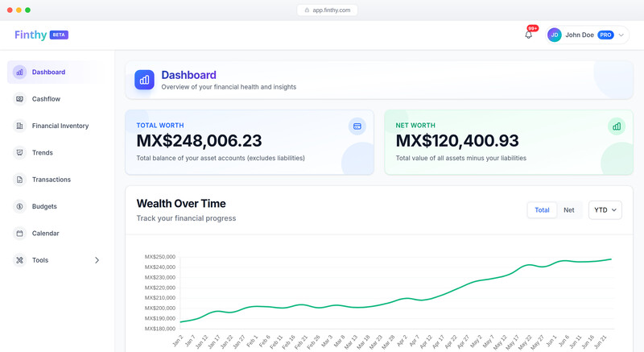Click the Calendar sidebar icon

click(x=19, y=234)
